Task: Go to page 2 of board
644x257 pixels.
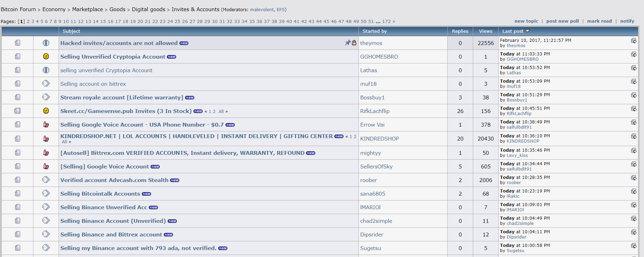Action: point(28,22)
